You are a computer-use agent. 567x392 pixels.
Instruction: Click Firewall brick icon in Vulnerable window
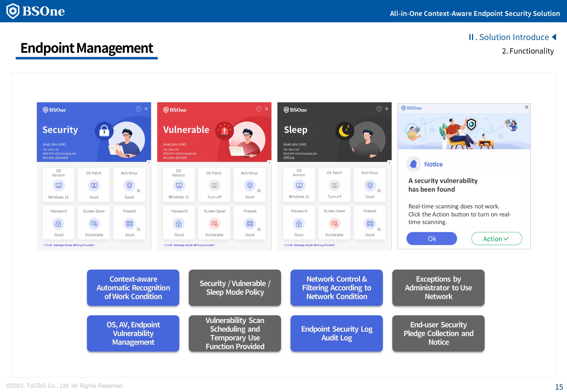(250, 224)
